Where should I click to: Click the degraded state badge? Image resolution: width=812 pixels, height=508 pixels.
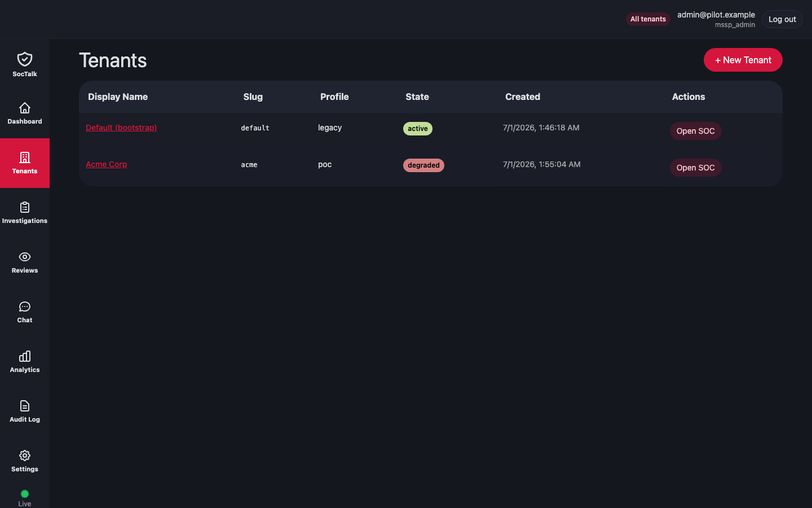pyautogui.click(x=423, y=165)
